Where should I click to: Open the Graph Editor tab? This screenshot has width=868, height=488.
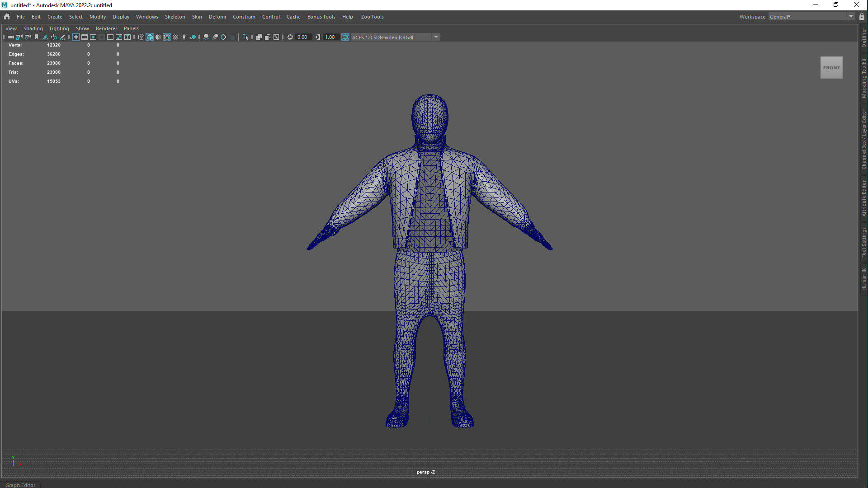[x=20, y=485]
